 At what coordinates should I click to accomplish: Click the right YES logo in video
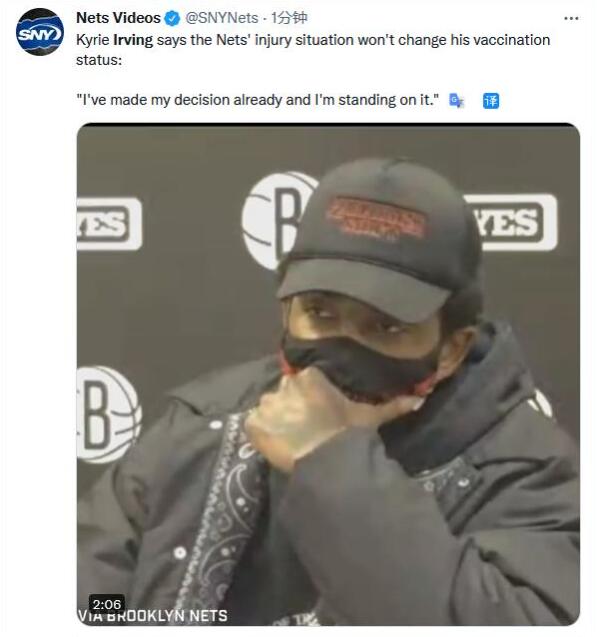(511, 222)
